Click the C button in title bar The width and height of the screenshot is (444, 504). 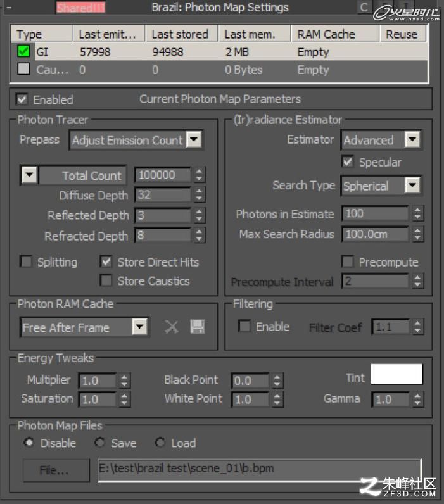tap(364, 7)
